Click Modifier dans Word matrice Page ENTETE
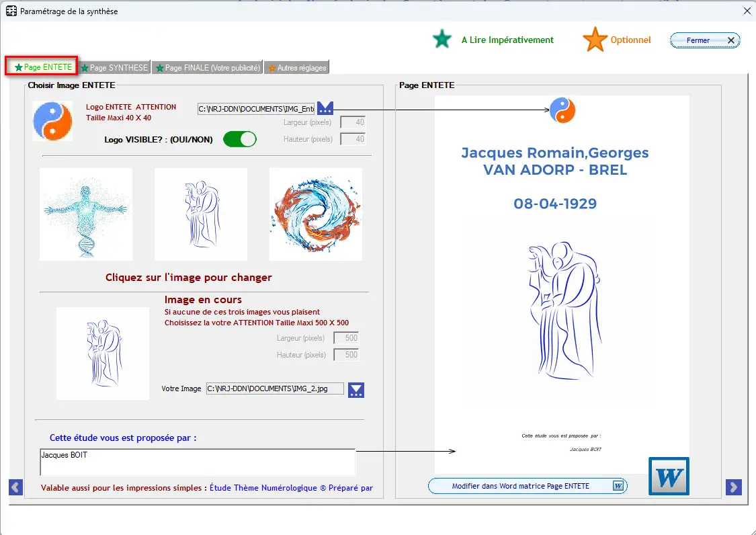The height and width of the screenshot is (535, 756). click(x=527, y=486)
